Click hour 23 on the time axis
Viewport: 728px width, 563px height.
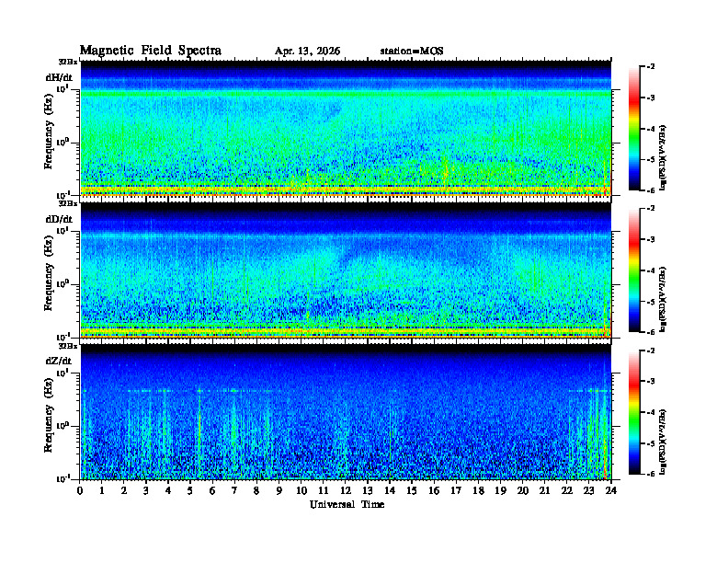coord(588,490)
